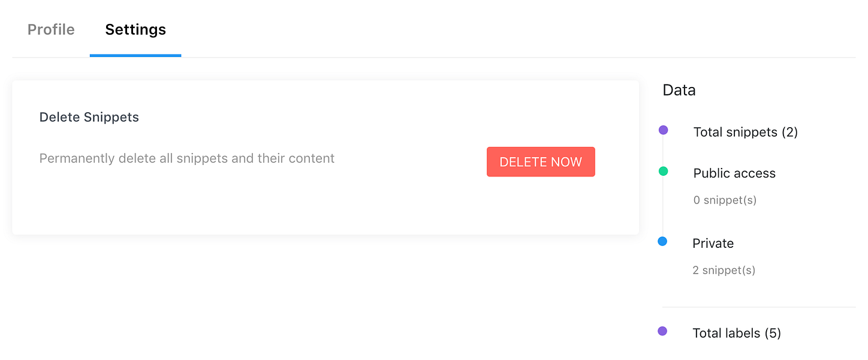
Task: Click the purple dot beside Total snippets
Action: (663, 130)
